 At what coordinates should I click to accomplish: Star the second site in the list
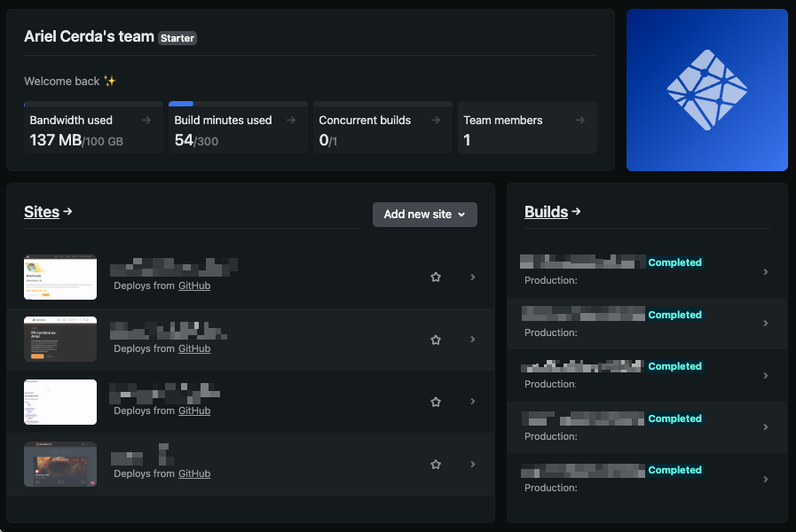pyautogui.click(x=436, y=340)
